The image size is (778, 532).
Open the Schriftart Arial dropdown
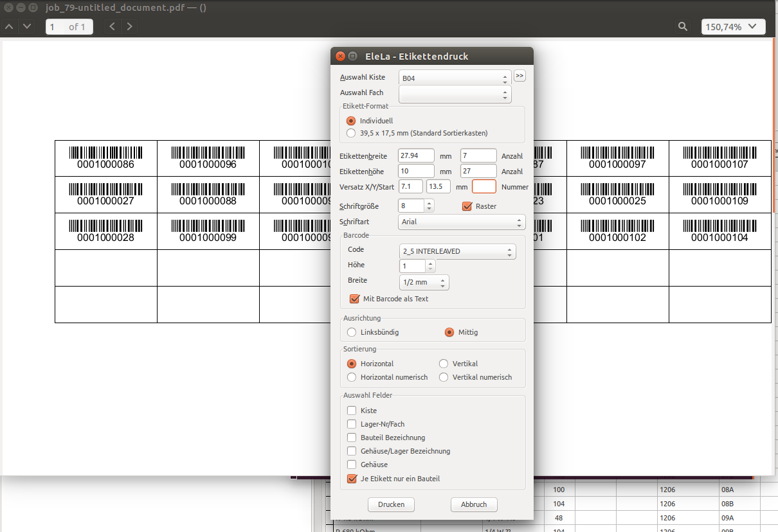462,222
